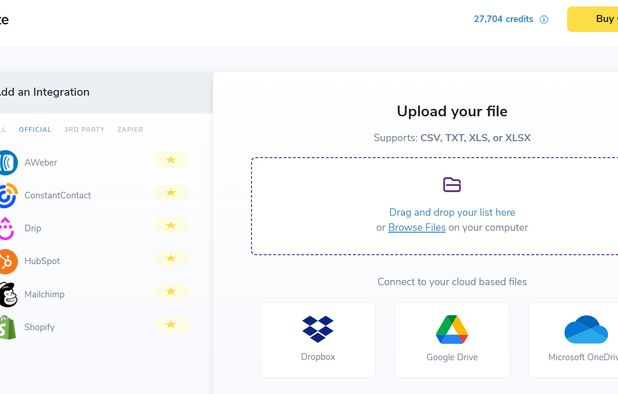
Task: Click the star badge next to HubSpot
Action: click(x=171, y=258)
